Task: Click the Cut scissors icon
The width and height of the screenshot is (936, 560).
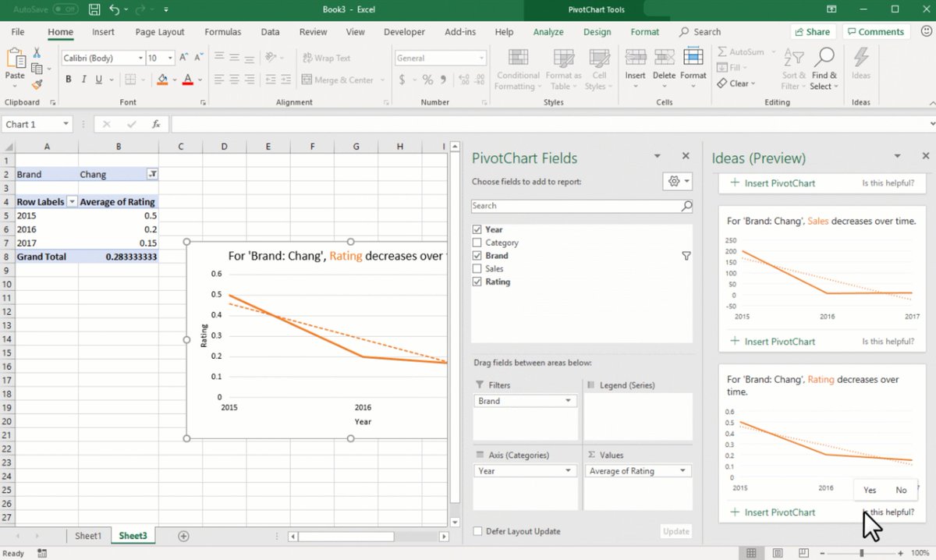Action: click(x=37, y=53)
